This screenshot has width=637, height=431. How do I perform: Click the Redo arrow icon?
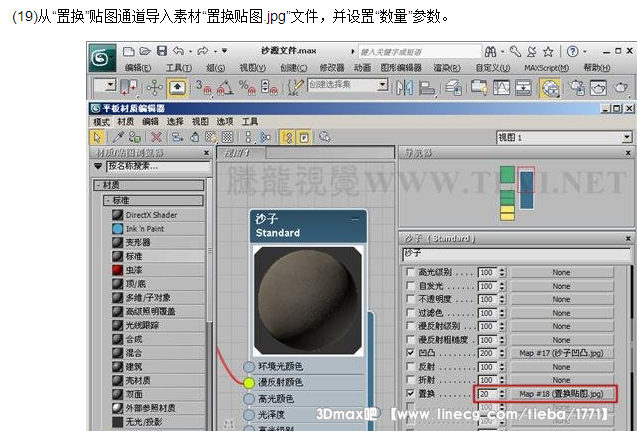tap(202, 51)
